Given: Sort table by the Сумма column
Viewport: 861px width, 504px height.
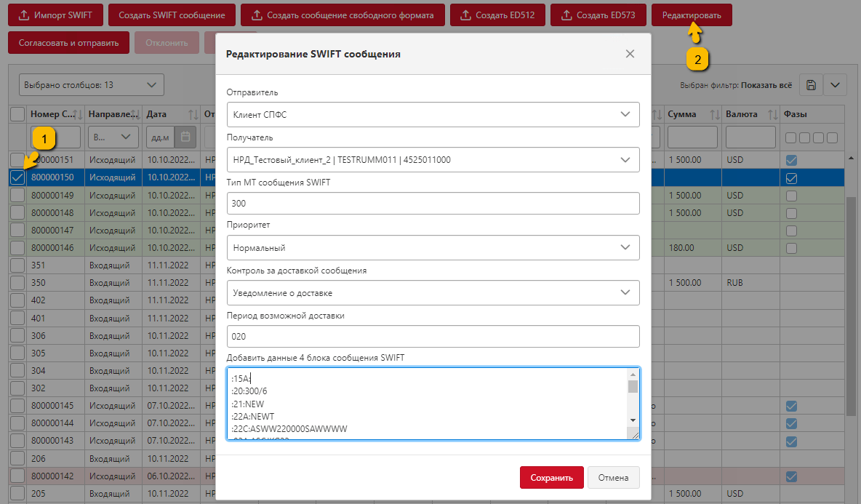Looking at the screenshot, I should pyautogui.click(x=714, y=114).
